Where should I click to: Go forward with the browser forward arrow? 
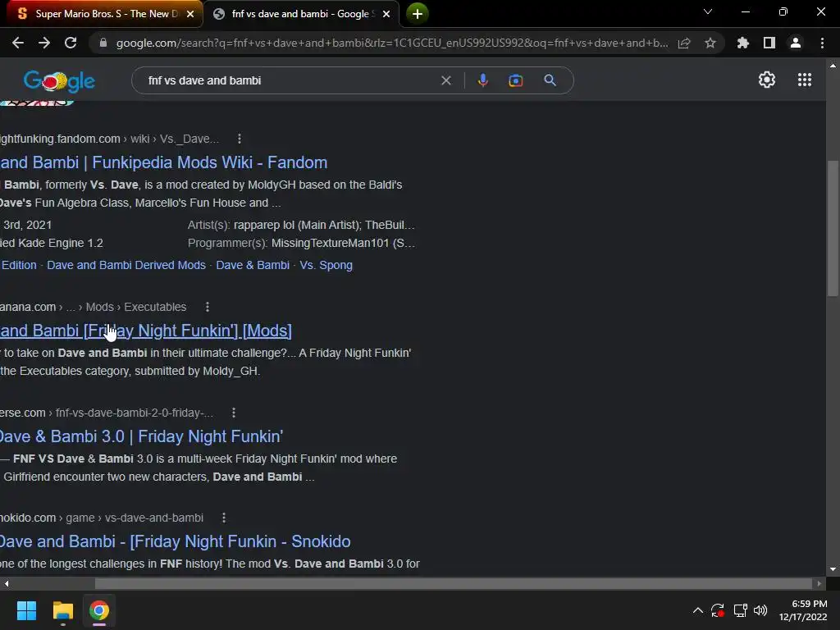[x=44, y=43]
